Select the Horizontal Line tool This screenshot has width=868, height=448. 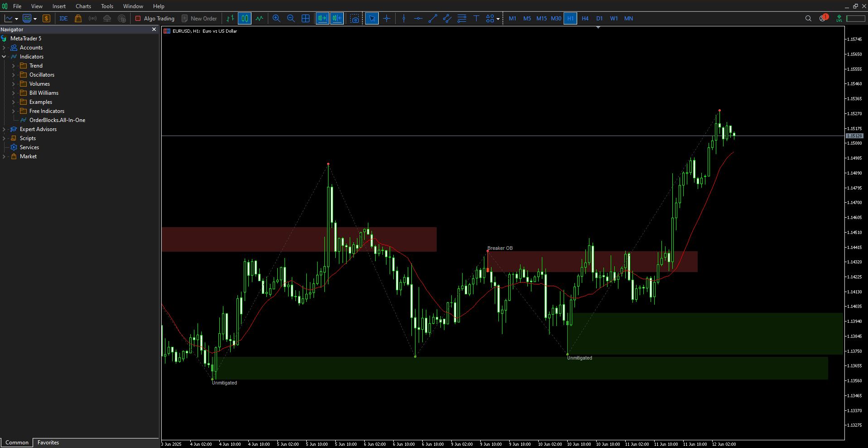(418, 18)
